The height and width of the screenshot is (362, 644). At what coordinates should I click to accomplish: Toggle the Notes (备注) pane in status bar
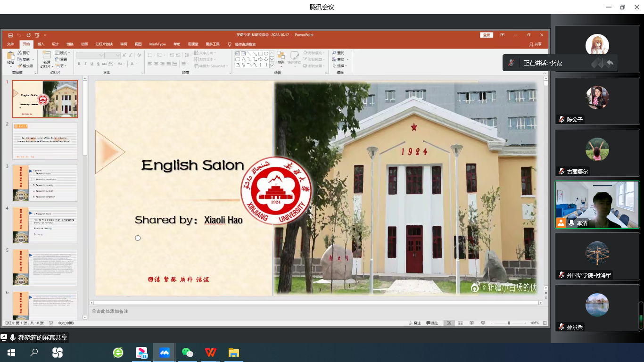415,323
